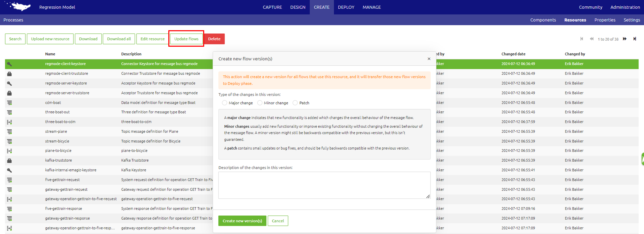Click the definition icon beside cdm-boat
The width and height of the screenshot is (644, 234).
point(9,102)
